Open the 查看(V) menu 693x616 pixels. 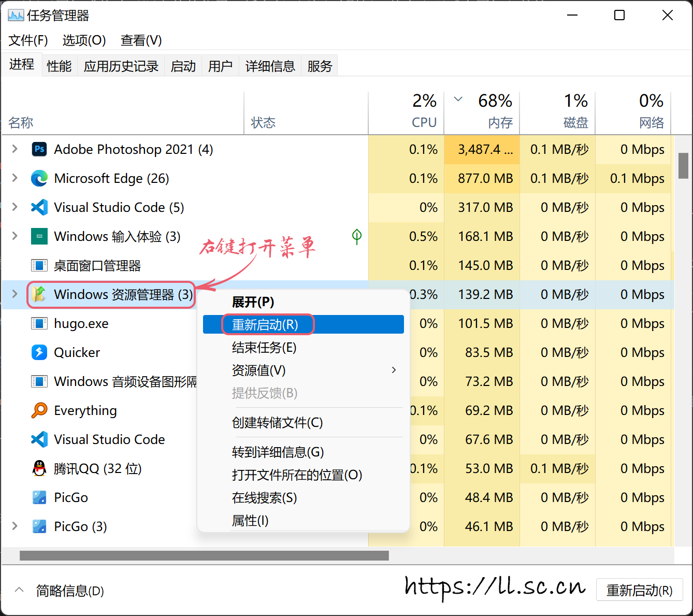[141, 40]
